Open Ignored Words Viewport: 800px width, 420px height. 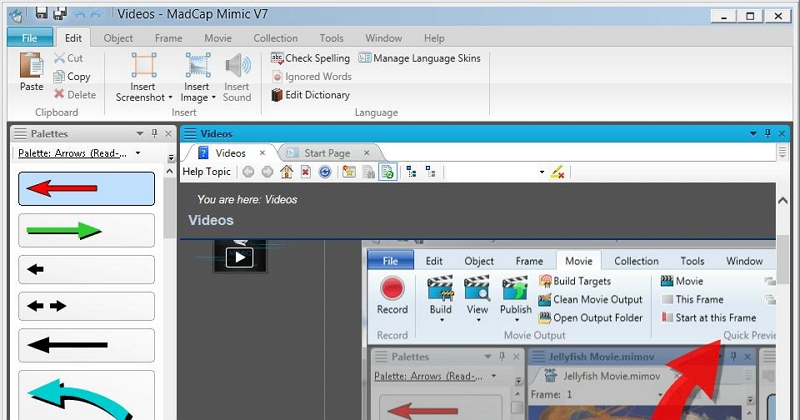[312, 77]
